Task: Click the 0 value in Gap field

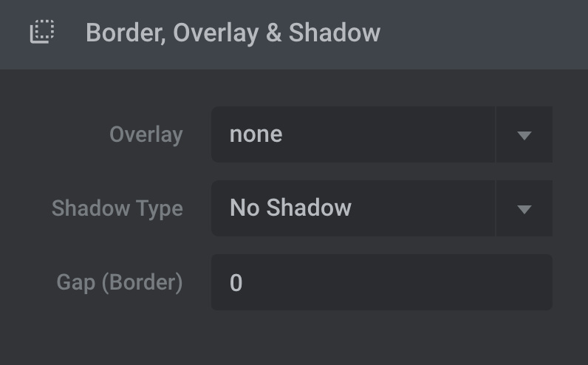Action: 236,282
